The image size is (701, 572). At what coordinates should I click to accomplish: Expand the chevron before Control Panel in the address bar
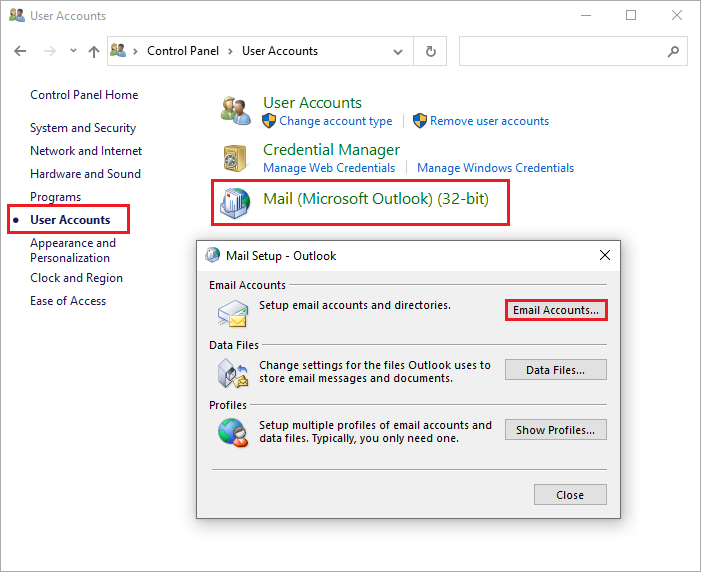[135, 51]
